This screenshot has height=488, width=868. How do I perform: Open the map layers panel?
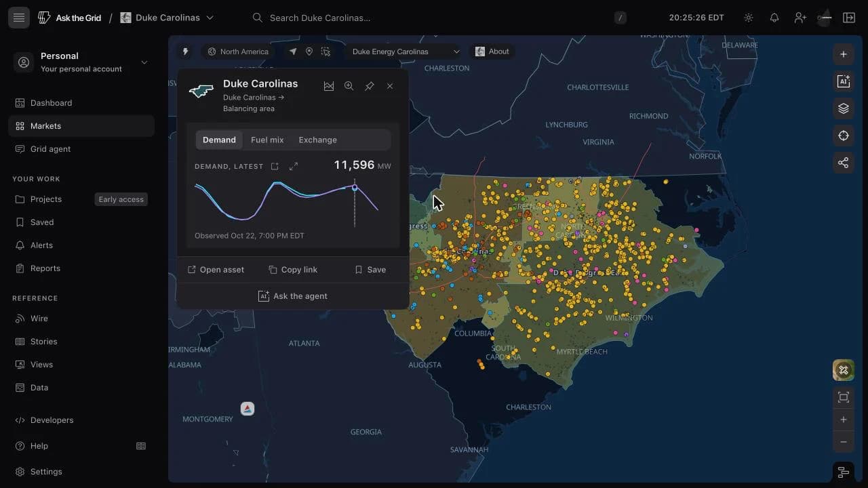(844, 108)
